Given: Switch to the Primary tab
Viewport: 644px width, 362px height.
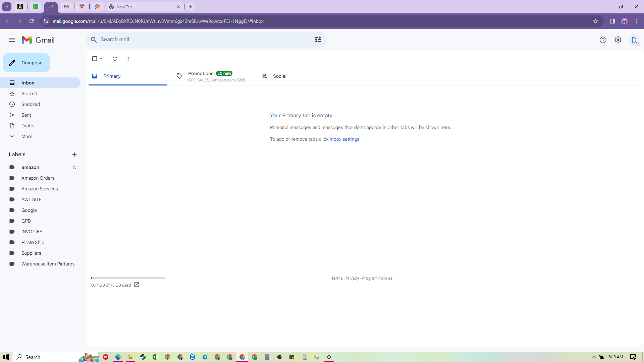Looking at the screenshot, I should pyautogui.click(x=128, y=76).
